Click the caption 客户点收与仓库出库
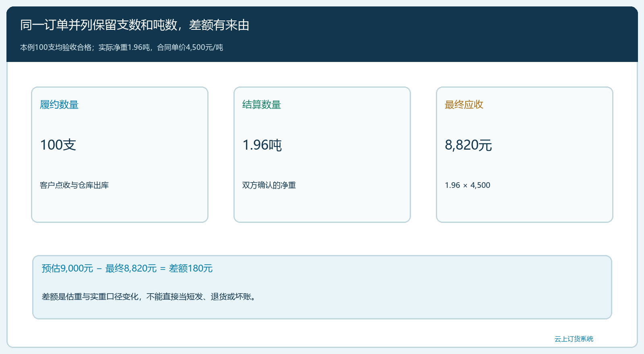The image size is (644, 354). tap(74, 185)
